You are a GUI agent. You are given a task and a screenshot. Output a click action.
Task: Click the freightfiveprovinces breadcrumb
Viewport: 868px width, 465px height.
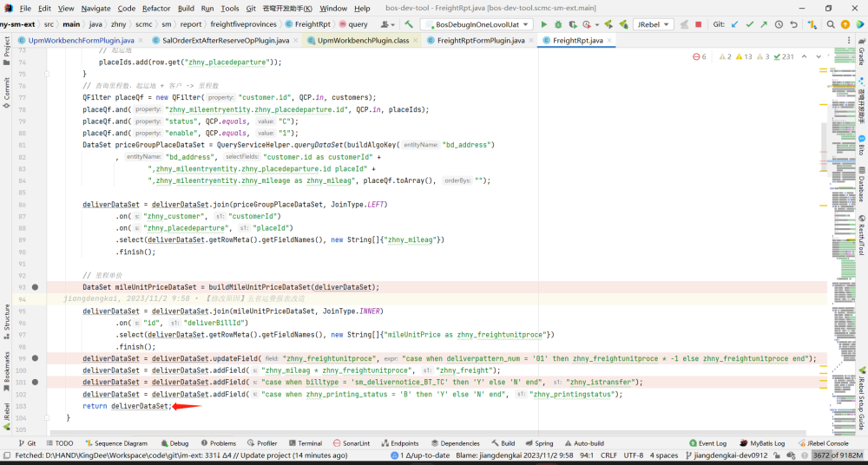244,24
